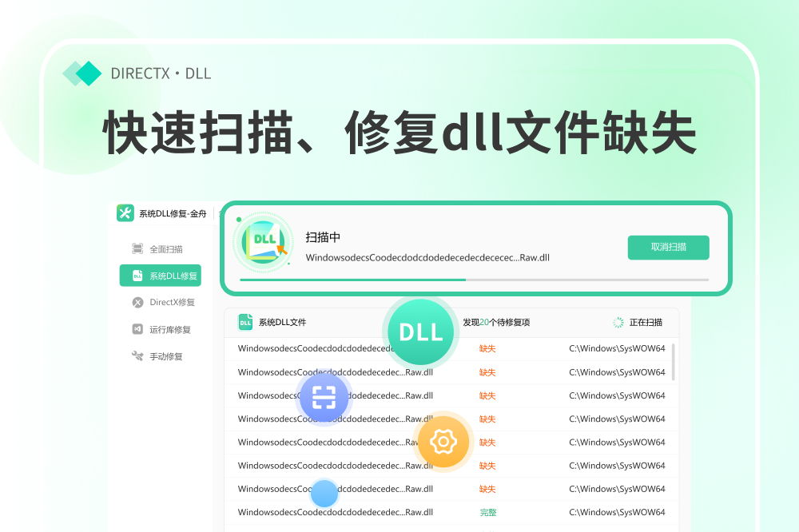Click the 系统DLL修复-金舟 window title
Screen dimensions: 799x532
(x=173, y=213)
